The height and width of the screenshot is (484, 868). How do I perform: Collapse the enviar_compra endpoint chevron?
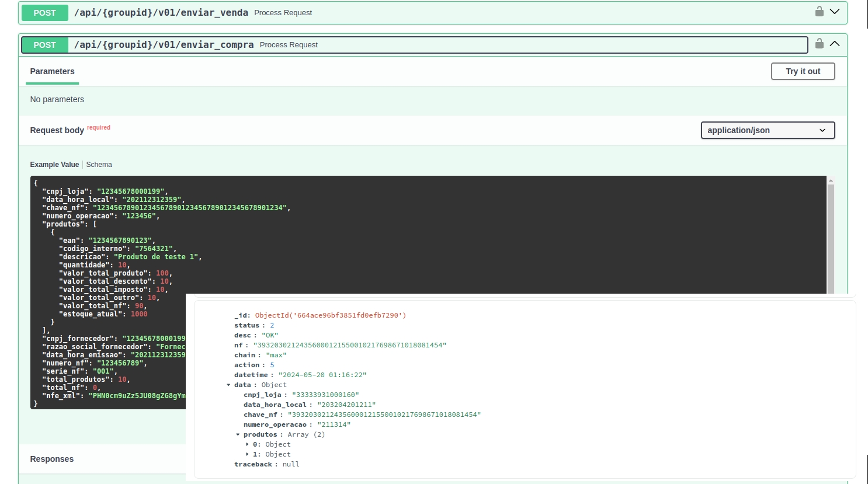[x=835, y=44]
